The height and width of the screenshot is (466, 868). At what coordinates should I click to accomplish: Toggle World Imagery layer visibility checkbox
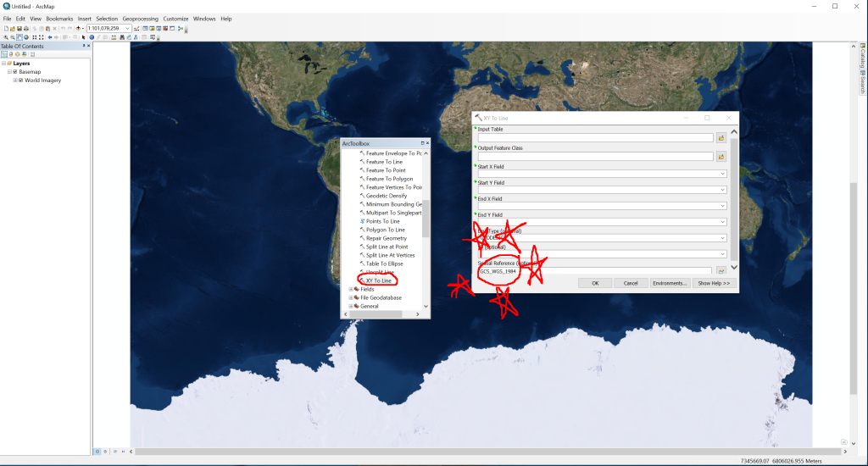pos(21,80)
